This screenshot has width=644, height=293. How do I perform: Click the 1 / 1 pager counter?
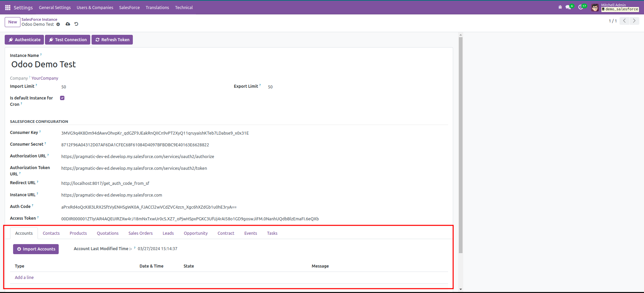[x=613, y=21]
